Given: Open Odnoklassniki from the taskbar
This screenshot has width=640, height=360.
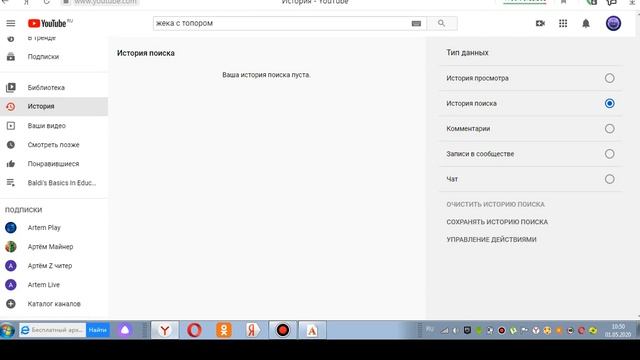Looking at the screenshot, I should (x=224, y=330).
